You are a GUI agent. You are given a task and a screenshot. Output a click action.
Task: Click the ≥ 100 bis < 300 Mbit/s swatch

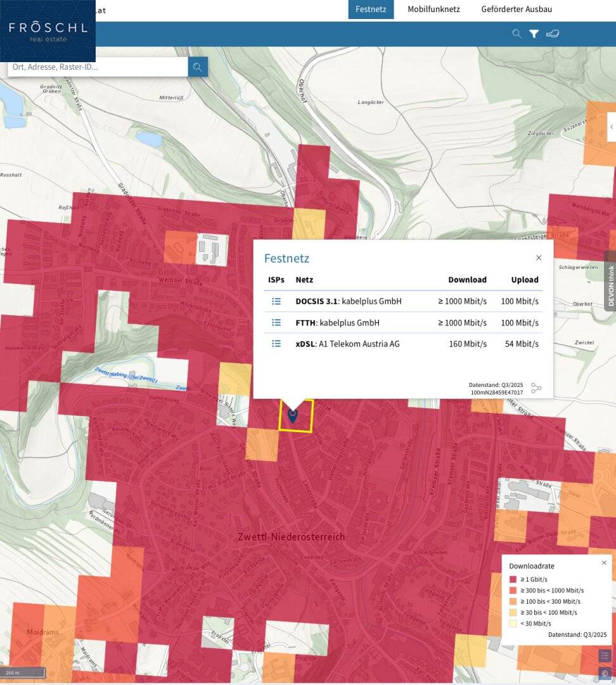click(x=513, y=601)
